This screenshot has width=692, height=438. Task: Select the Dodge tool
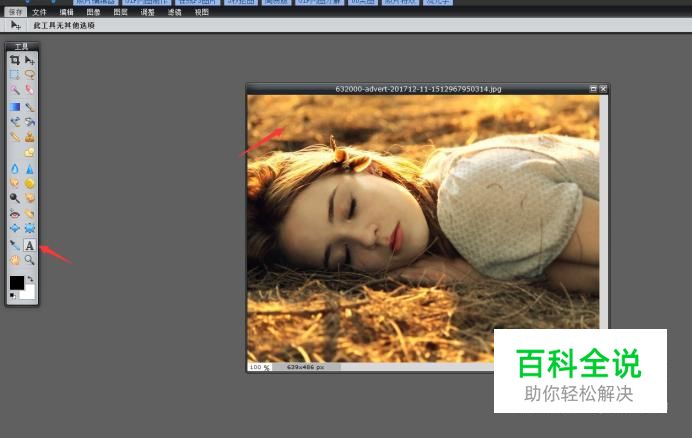pos(15,198)
